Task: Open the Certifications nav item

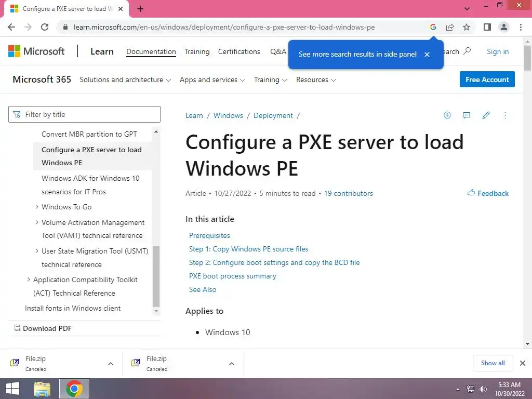Action: click(239, 51)
